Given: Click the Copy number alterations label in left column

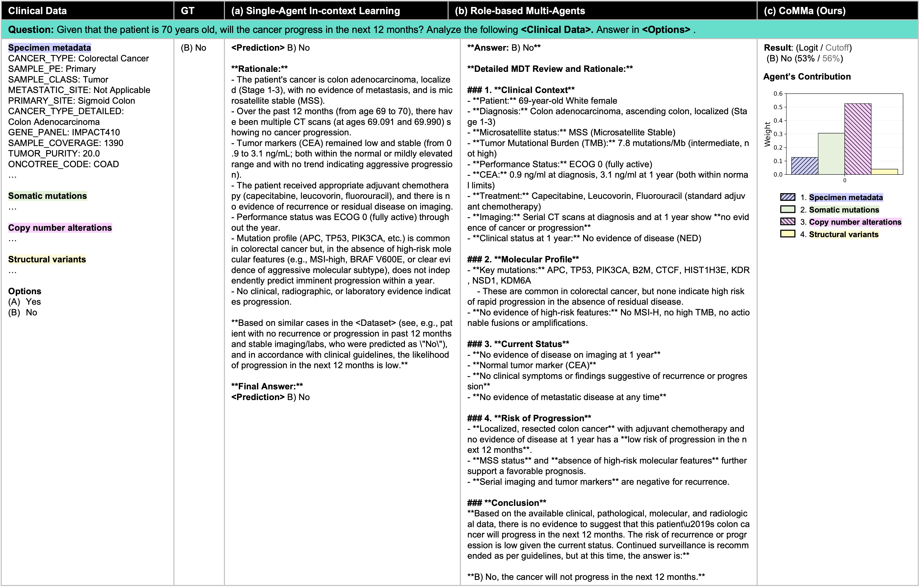Looking at the screenshot, I should (x=60, y=228).
